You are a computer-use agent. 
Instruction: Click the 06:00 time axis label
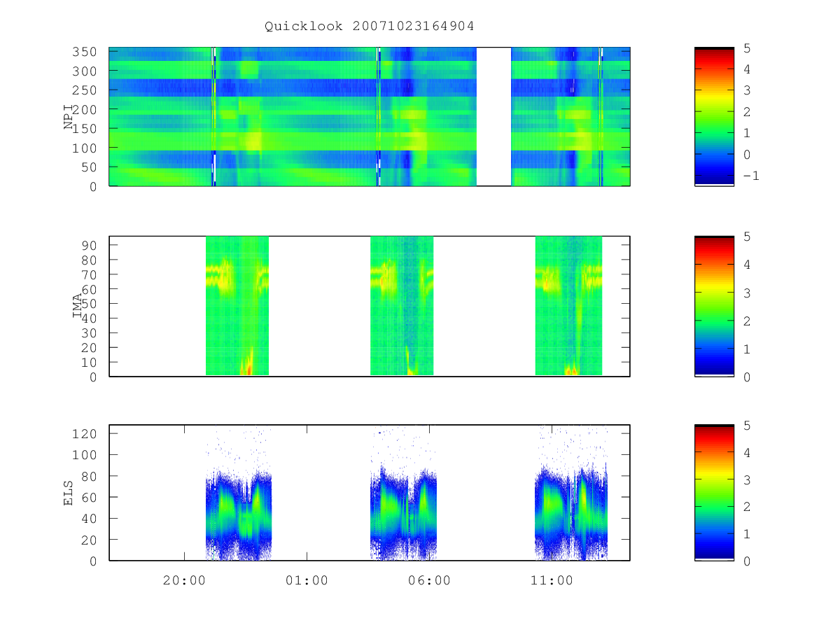(x=429, y=580)
